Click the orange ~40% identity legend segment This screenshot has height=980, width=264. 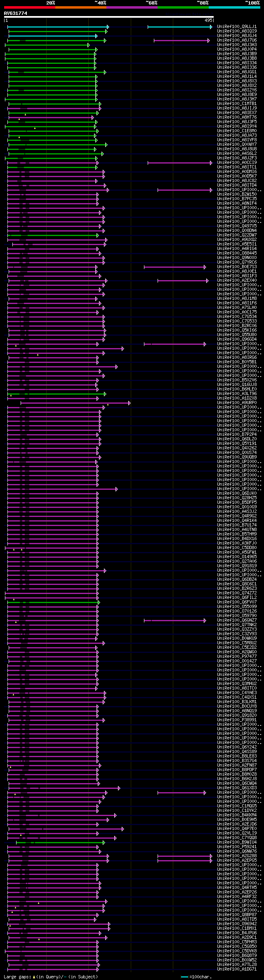click(80, 7)
